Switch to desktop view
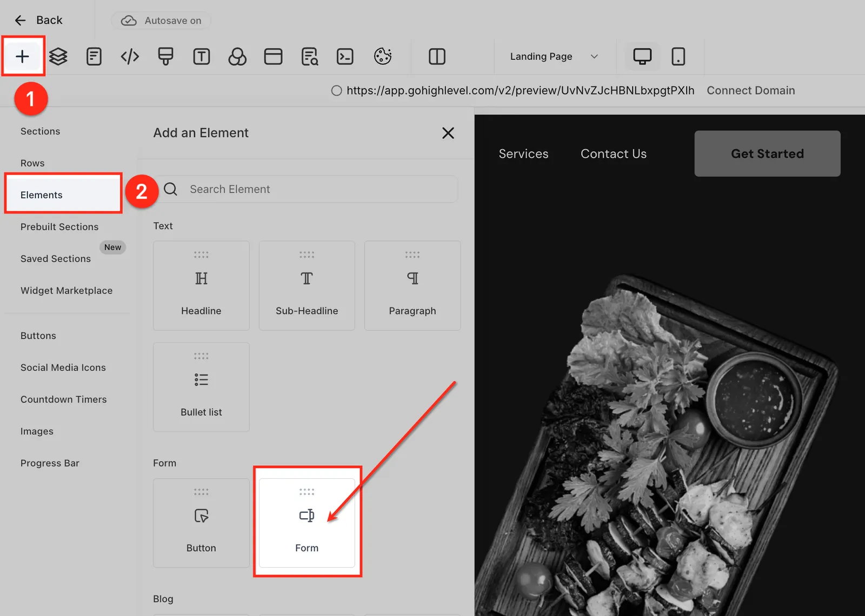The height and width of the screenshot is (616, 865). click(x=642, y=56)
